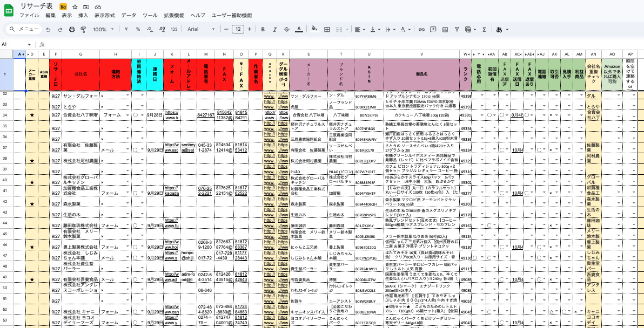The image size is (644, 328).
Task: Open the ツール menu
Action: click(x=150, y=16)
